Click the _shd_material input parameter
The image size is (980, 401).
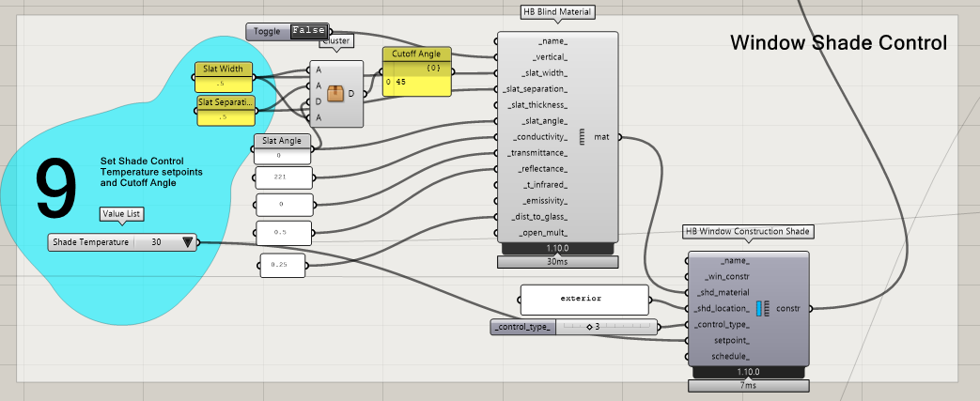point(723,292)
